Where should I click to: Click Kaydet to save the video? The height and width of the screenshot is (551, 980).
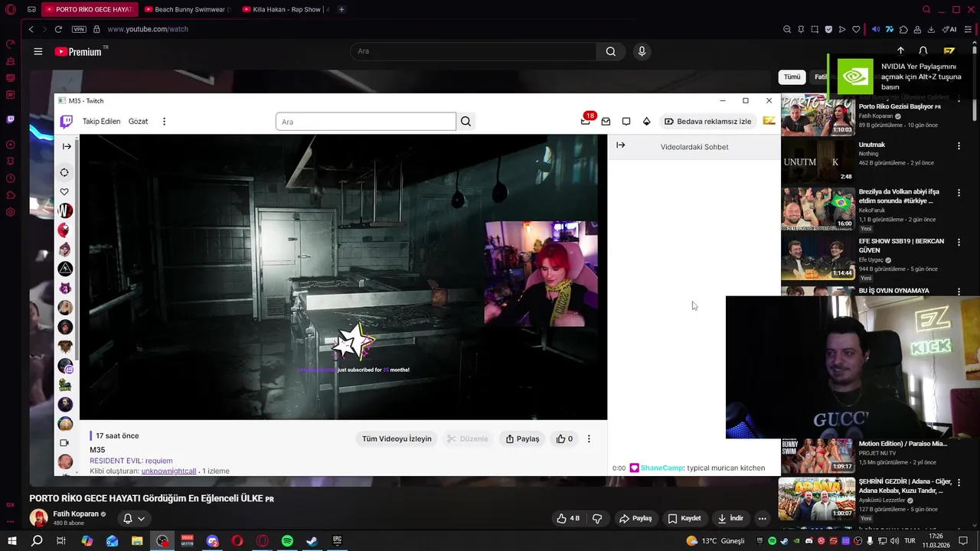[684, 518]
